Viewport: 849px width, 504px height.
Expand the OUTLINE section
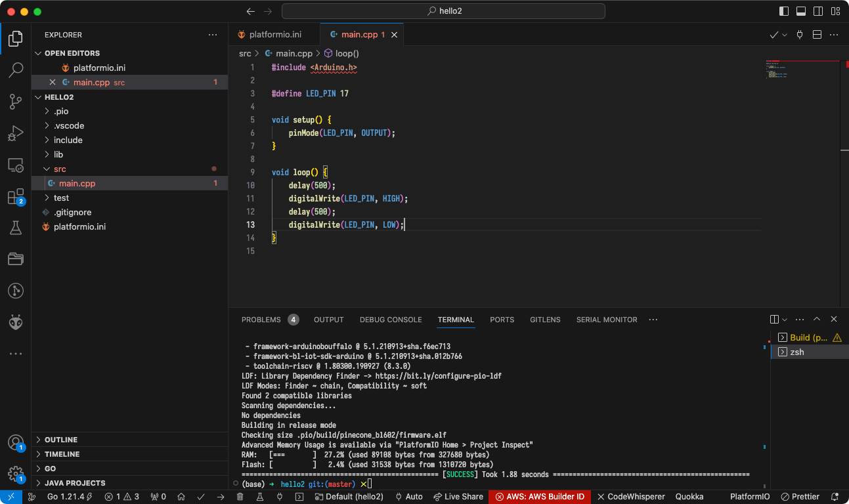click(129, 440)
